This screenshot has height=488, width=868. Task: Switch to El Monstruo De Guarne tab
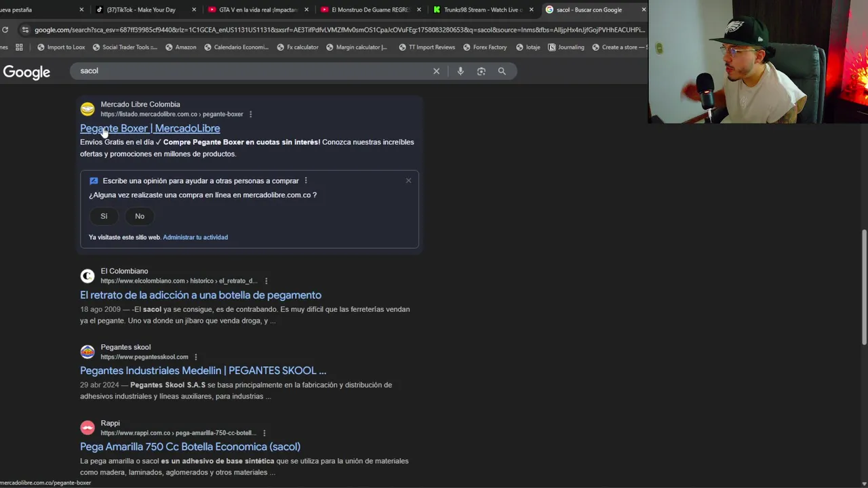370,9
